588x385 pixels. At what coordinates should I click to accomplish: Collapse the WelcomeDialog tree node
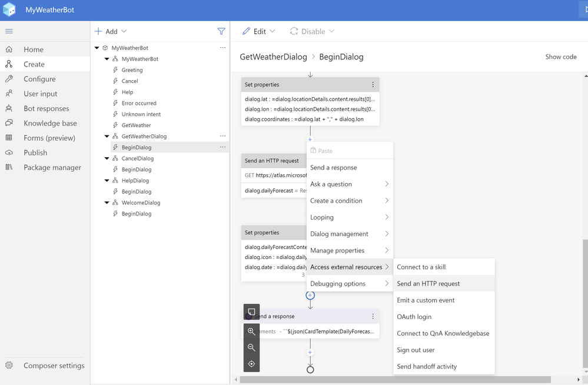[x=107, y=203]
